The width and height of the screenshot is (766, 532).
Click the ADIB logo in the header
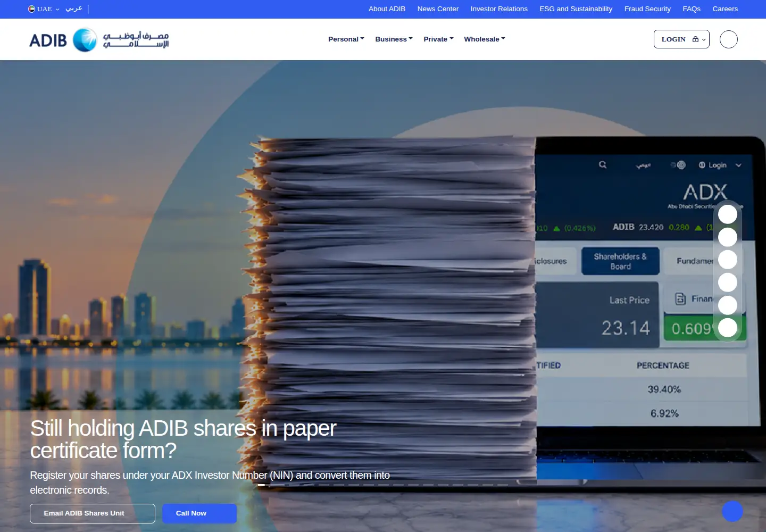[99, 40]
